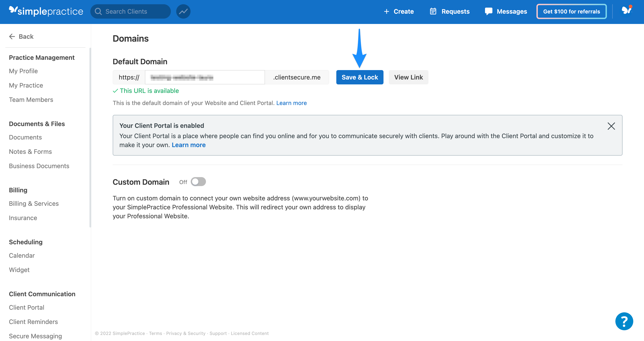
Task: Open the analytics trend icon button
Action: click(183, 11)
